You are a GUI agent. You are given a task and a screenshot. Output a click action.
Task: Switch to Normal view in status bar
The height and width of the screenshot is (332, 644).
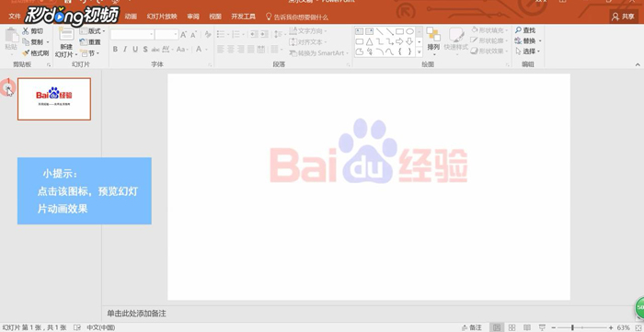coord(497,327)
